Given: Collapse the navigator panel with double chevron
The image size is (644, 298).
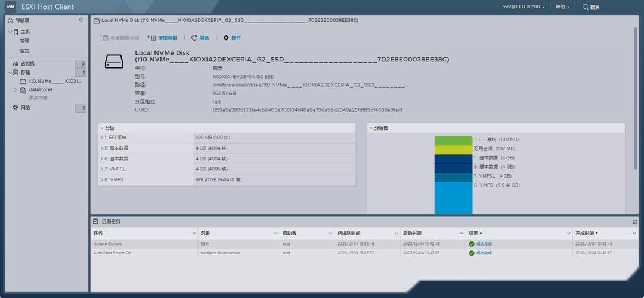Looking at the screenshot, I should [81, 20].
